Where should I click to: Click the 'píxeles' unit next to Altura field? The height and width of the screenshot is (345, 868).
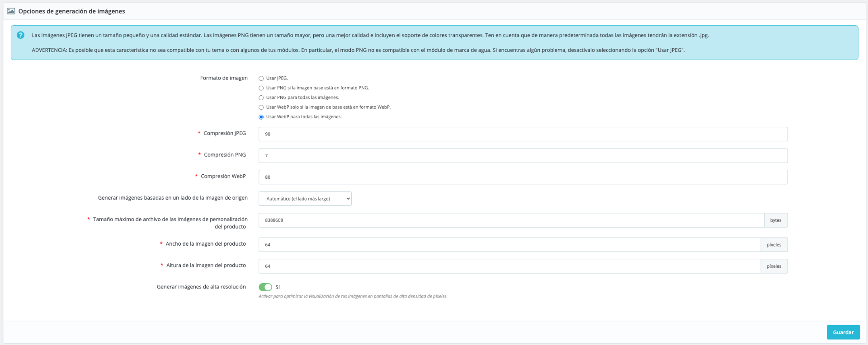click(774, 266)
